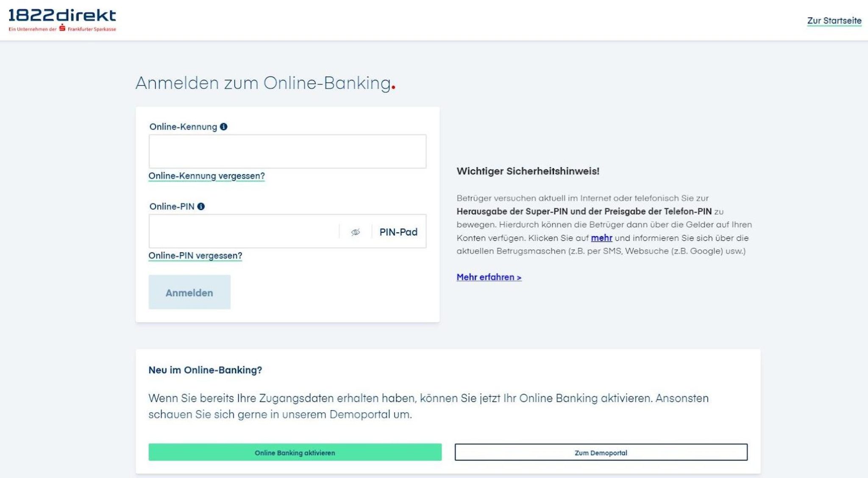Open the Online-Kennung vergessen page

point(206,175)
